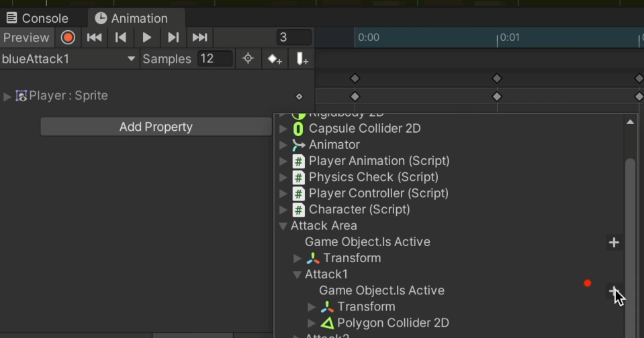Image resolution: width=644 pixels, height=338 pixels.
Task: Click the Add Property button
Action: (156, 127)
